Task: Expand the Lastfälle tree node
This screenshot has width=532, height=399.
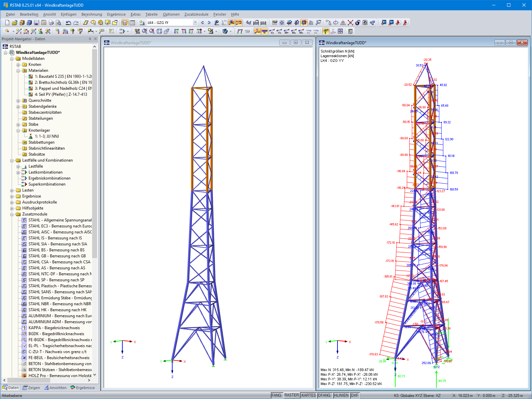Action: pyautogui.click(x=18, y=167)
